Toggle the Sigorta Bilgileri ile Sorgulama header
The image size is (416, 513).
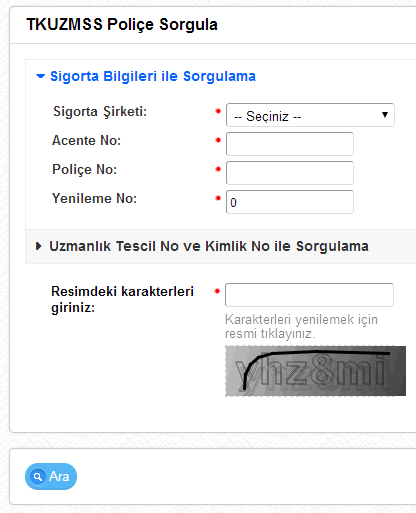[153, 76]
